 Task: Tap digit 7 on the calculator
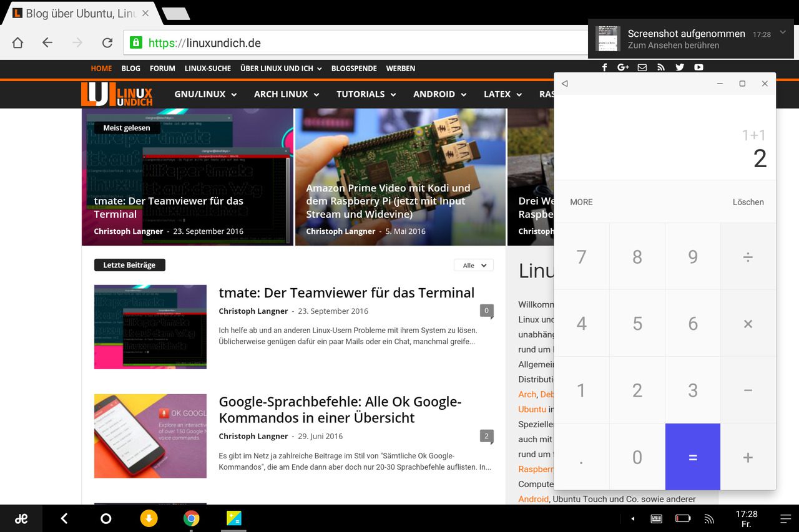tap(581, 257)
